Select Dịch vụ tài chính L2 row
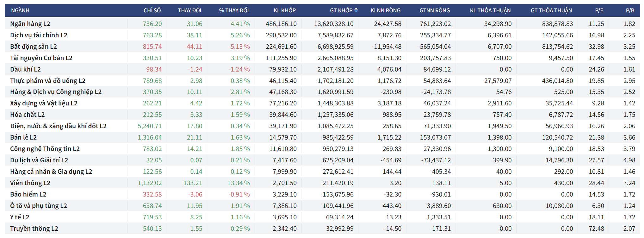 39,35
